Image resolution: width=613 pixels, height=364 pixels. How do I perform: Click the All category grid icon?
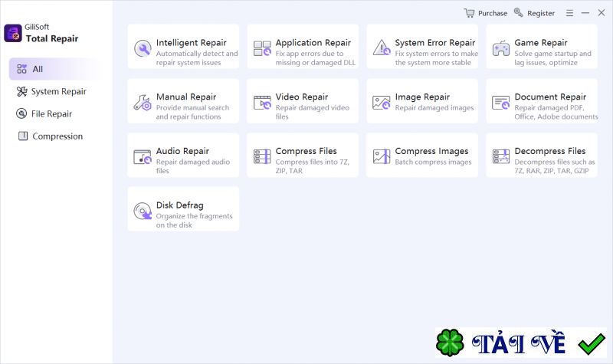tap(22, 69)
